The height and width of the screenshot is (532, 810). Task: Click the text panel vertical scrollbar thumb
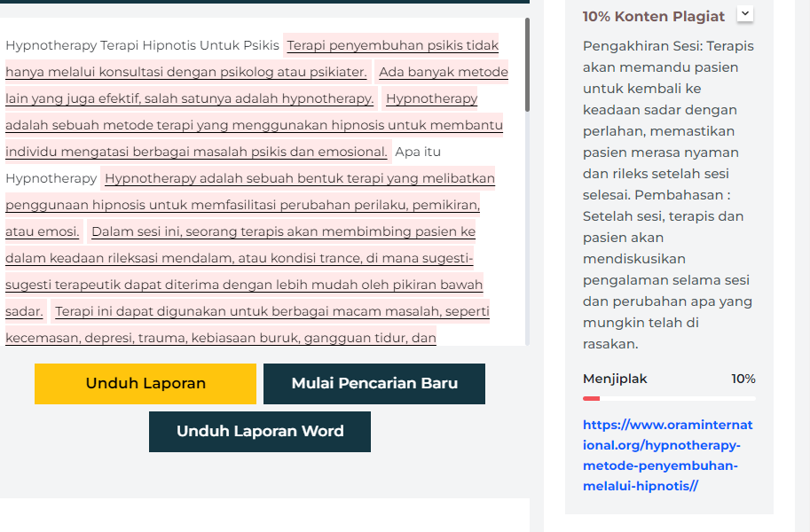coord(527,65)
